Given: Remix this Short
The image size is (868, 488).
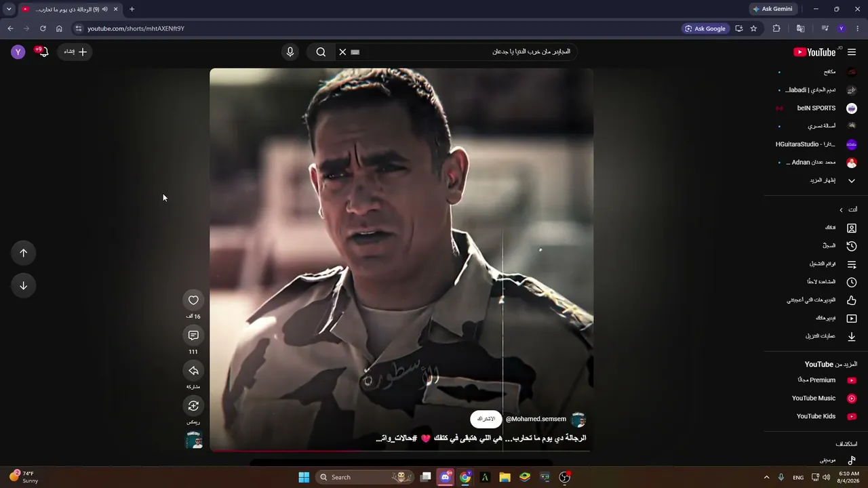Looking at the screenshot, I should click(193, 406).
